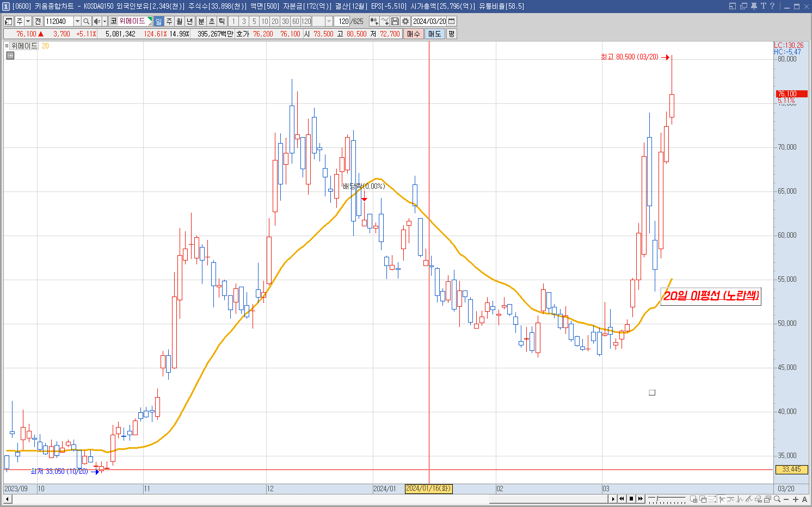Screen dimensions: 812x507
Task: Switch to minute (분) chart period
Action: point(201,21)
